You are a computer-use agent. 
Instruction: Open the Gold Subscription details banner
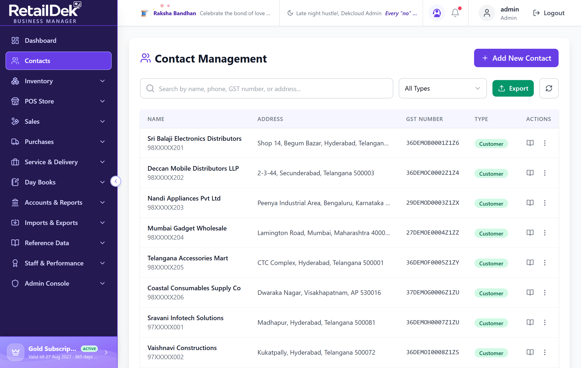tap(59, 352)
